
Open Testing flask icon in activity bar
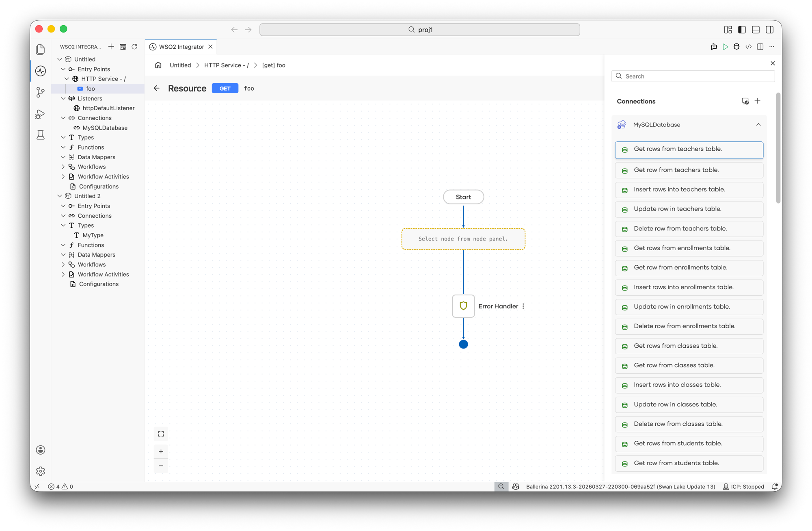click(41, 135)
